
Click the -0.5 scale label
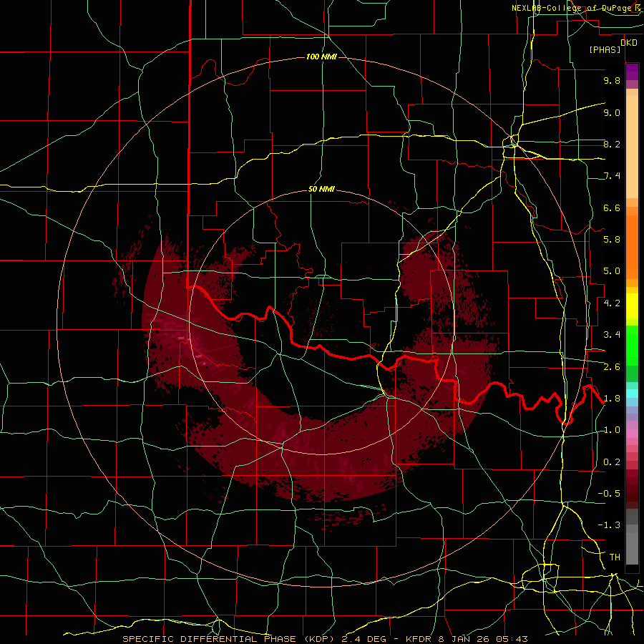[x=609, y=494]
